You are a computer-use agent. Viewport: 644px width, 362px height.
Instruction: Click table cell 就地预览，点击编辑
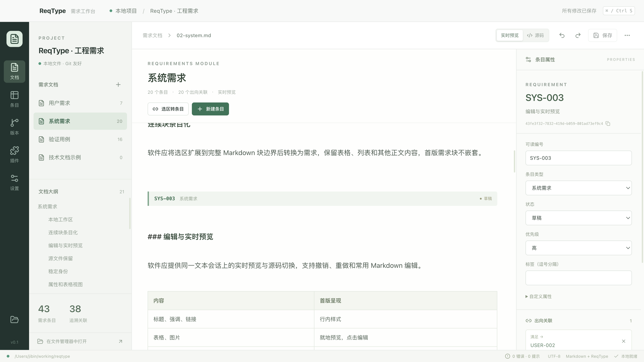405,337
